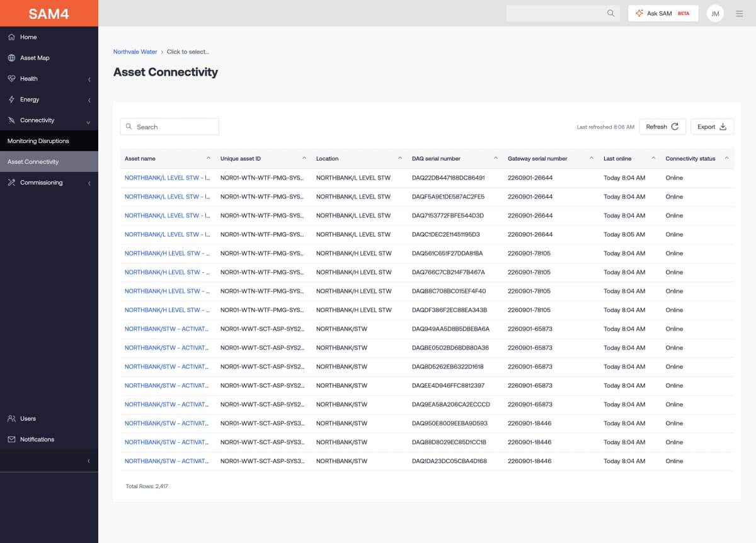
Task: Click DAQ serial DAQ8D5262EB6322D1618
Action: click(448, 367)
